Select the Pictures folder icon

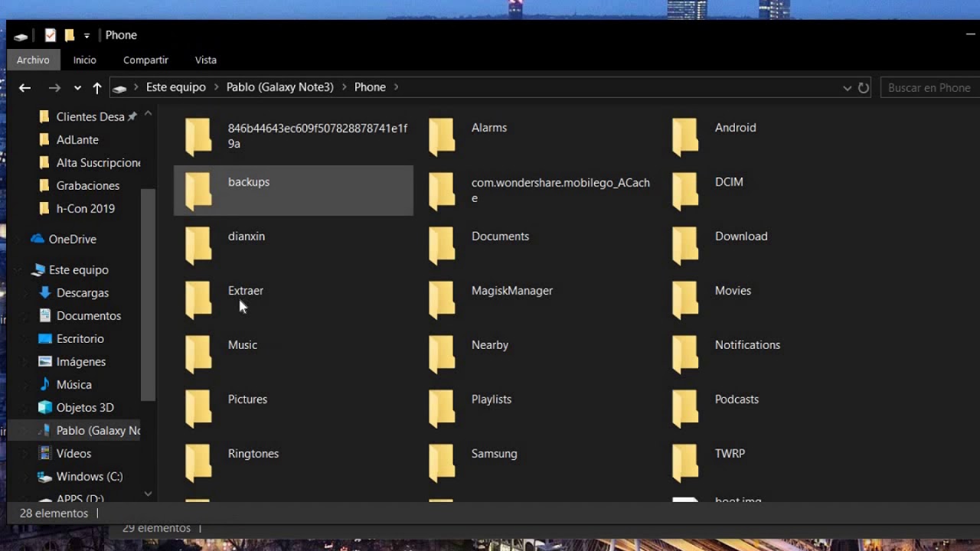(x=198, y=408)
